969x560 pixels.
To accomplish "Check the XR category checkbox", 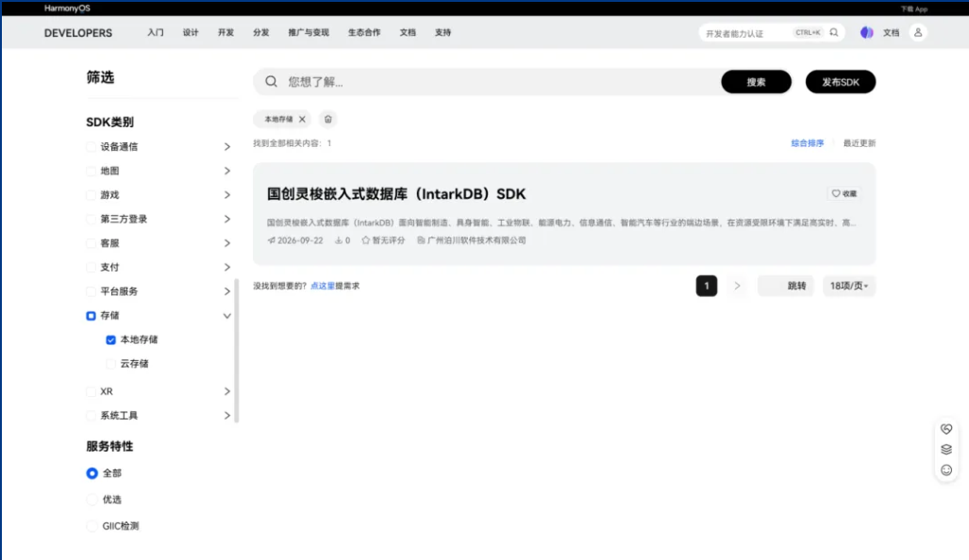I will pos(91,391).
